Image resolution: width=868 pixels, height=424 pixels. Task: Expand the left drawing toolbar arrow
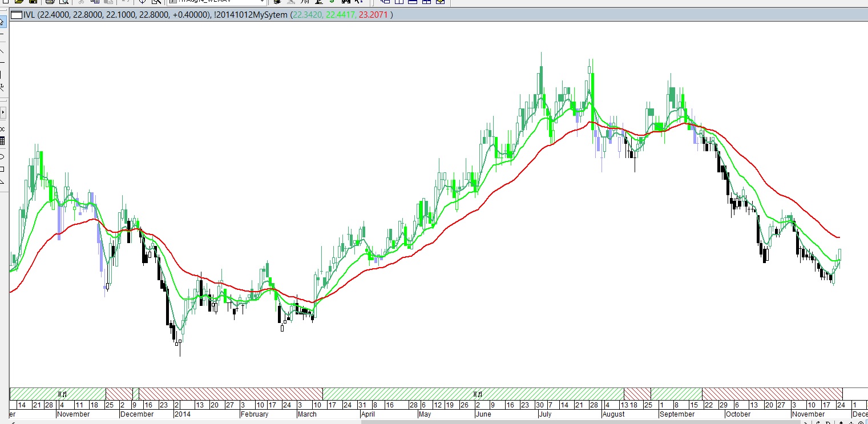[x=3, y=112]
